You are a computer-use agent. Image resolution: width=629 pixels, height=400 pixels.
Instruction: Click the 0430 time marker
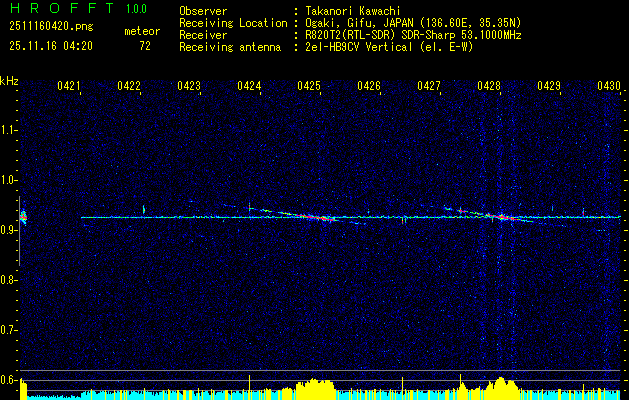tap(609, 87)
